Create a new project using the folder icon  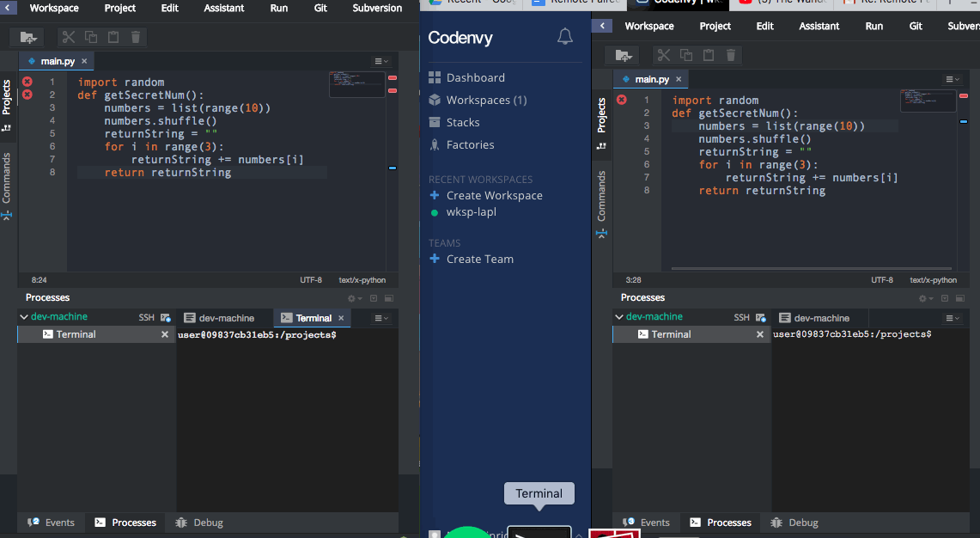pos(26,36)
